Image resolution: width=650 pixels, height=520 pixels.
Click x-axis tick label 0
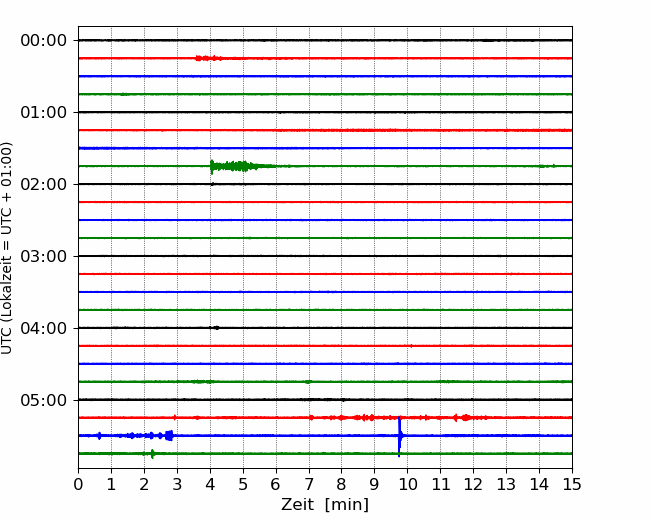78,484
